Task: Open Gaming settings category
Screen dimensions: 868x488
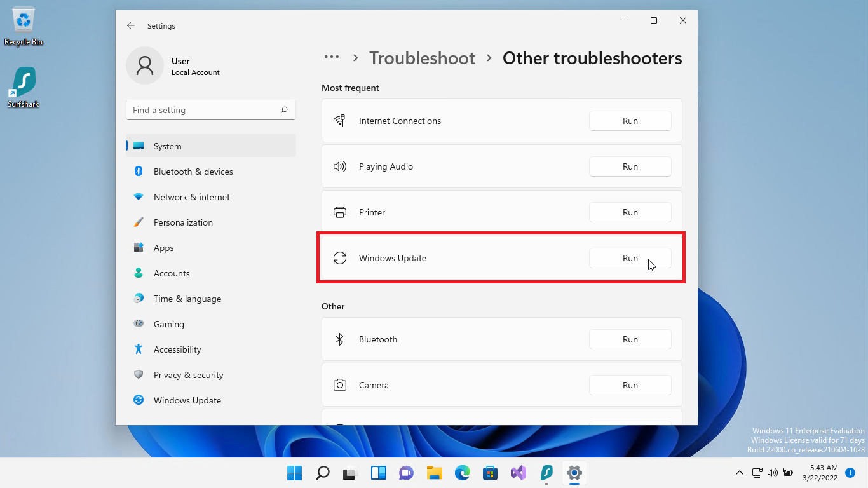Action: 211,324
